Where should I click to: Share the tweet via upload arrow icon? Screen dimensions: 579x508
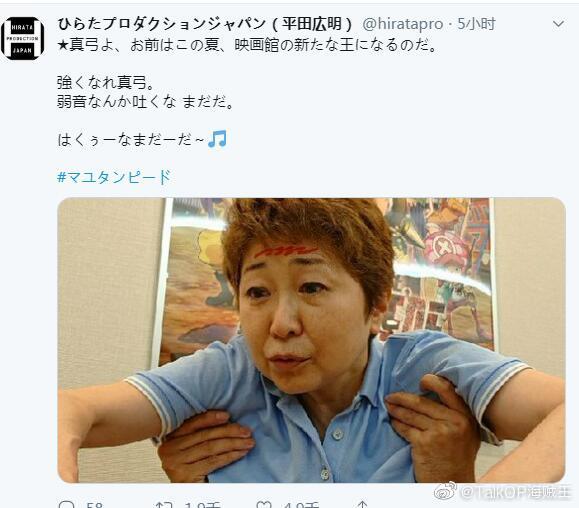(362, 504)
